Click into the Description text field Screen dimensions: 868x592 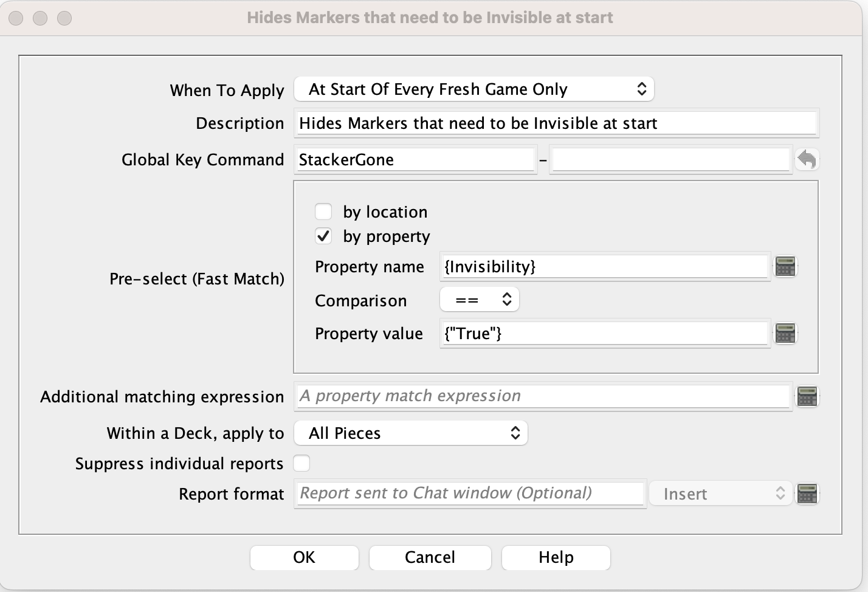click(556, 123)
